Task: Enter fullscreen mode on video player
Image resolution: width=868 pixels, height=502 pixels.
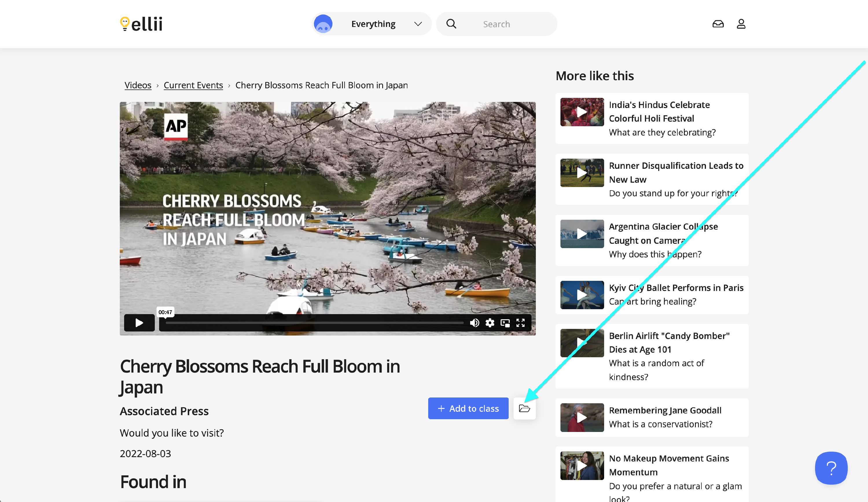Action: 520,323
